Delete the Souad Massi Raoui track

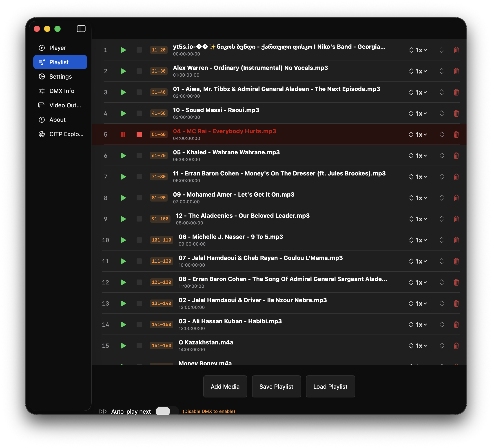456,113
